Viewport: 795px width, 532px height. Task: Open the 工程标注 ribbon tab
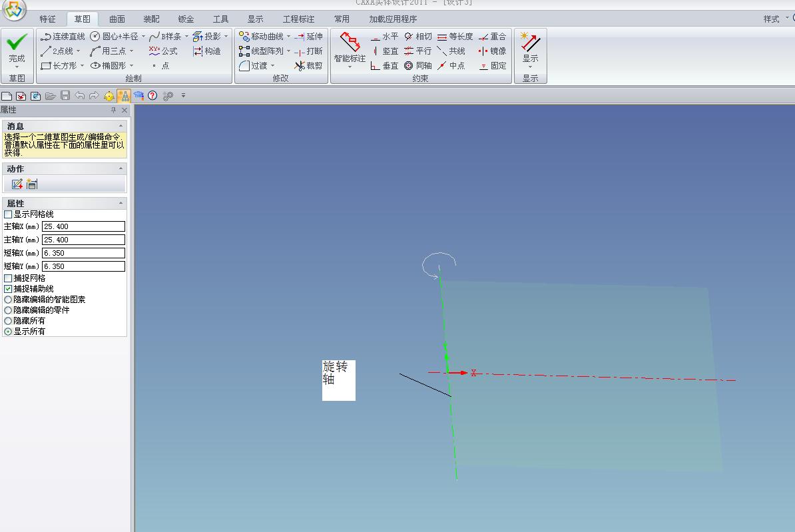298,19
